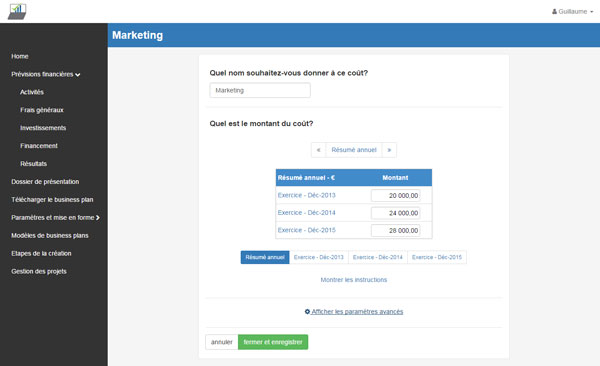This screenshot has height=366, width=600.
Task: Click fermer et enregistrer button
Action: 273,342
